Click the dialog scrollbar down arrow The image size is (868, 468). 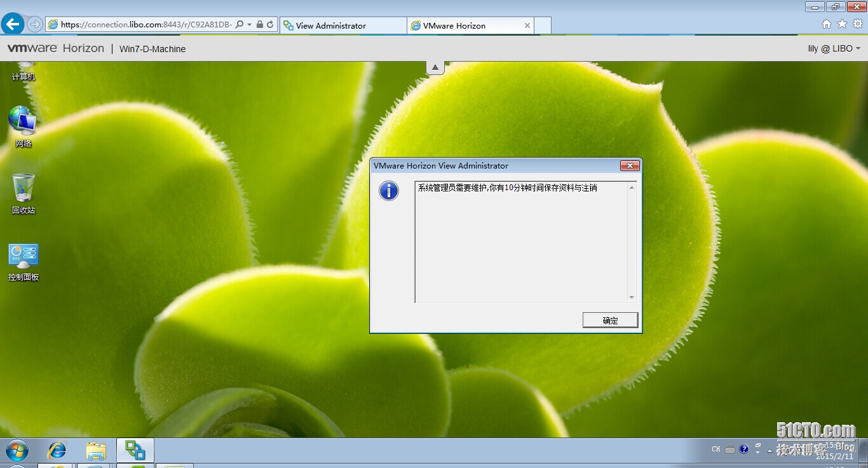(632, 298)
